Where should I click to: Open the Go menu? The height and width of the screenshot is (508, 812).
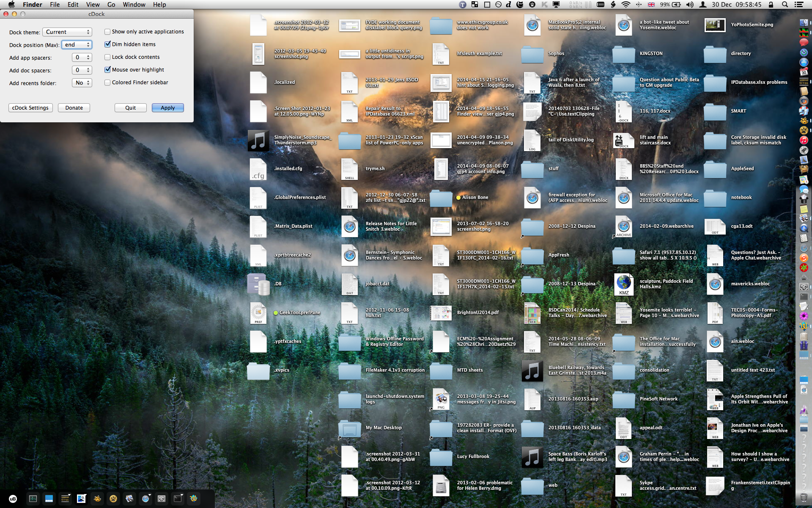(111, 5)
